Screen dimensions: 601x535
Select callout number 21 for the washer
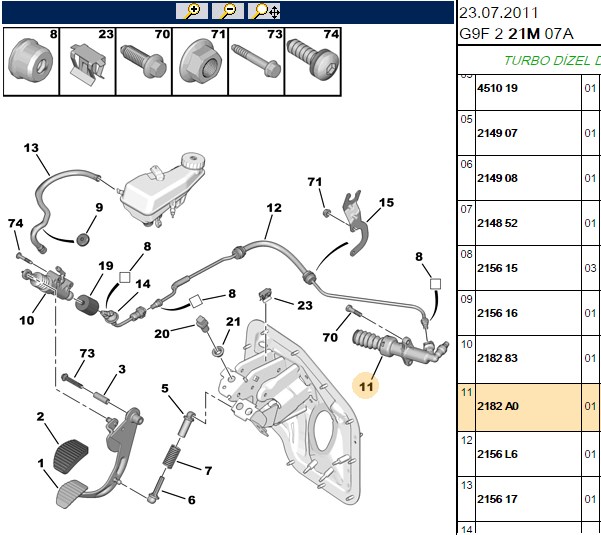coord(233,322)
